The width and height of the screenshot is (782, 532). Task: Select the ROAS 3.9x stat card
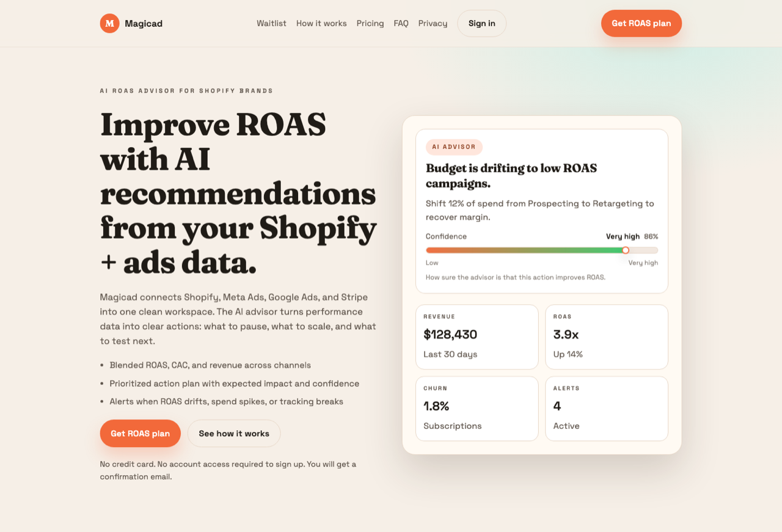(x=606, y=337)
